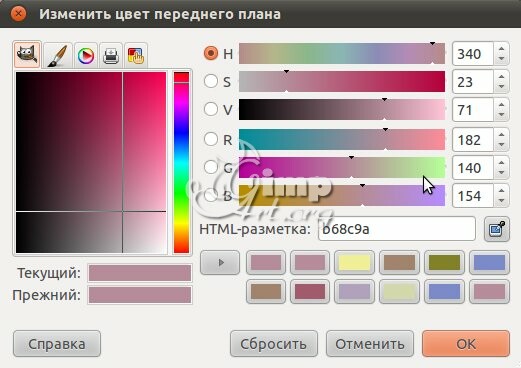521x368 pixels.
Task: Increase the G value with up arrow
Action: click(x=501, y=163)
